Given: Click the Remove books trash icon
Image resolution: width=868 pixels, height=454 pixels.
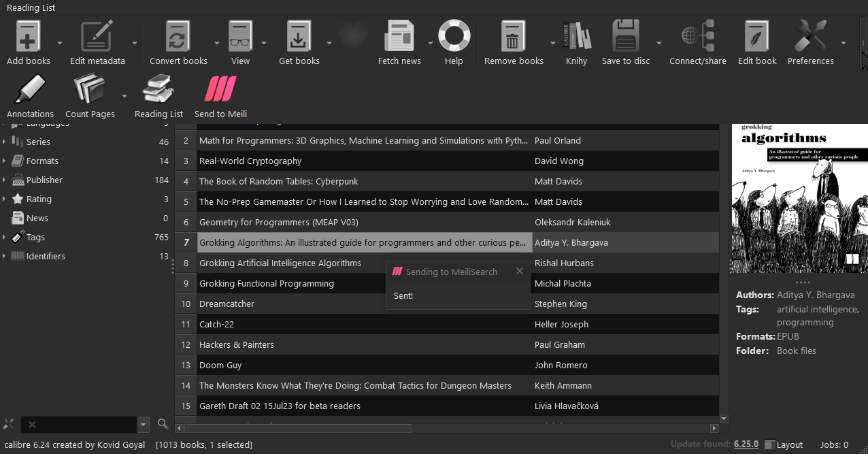Looking at the screenshot, I should 513,37.
